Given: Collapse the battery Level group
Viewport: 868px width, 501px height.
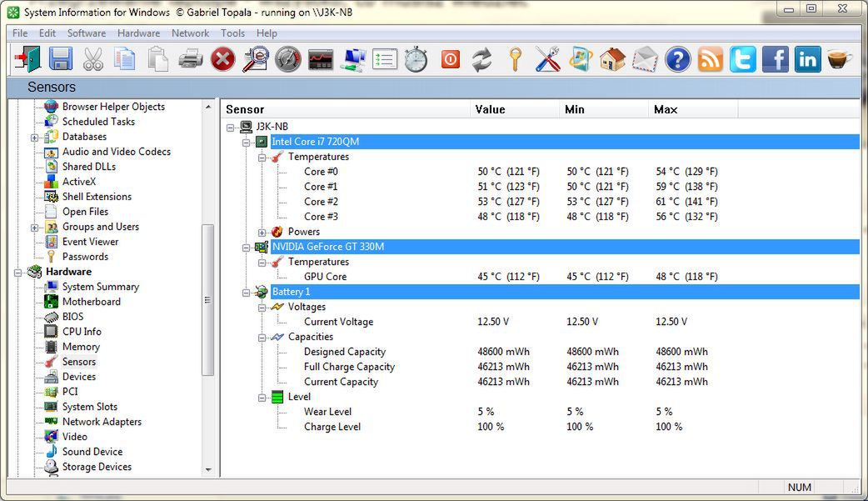Looking at the screenshot, I should point(262,398).
